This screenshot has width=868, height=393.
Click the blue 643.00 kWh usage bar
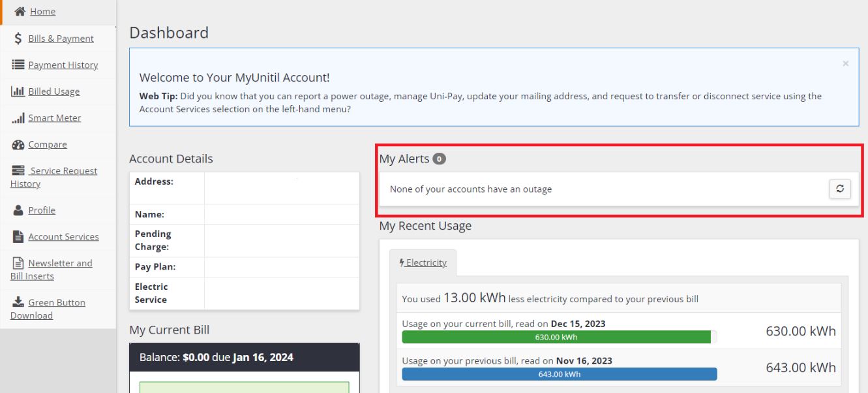(560, 374)
